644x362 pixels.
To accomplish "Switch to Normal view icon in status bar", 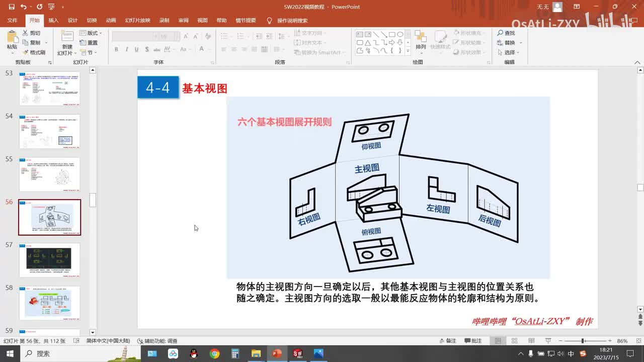I will click(x=498, y=341).
